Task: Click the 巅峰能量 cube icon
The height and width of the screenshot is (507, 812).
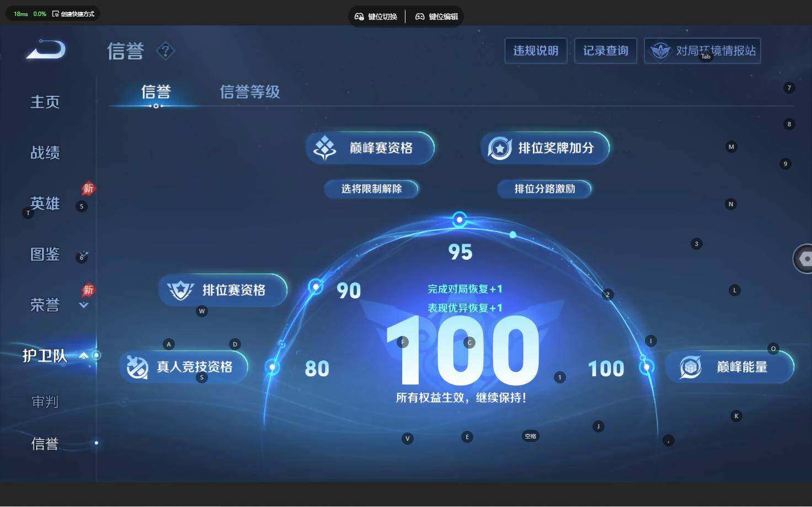Action: (x=690, y=367)
